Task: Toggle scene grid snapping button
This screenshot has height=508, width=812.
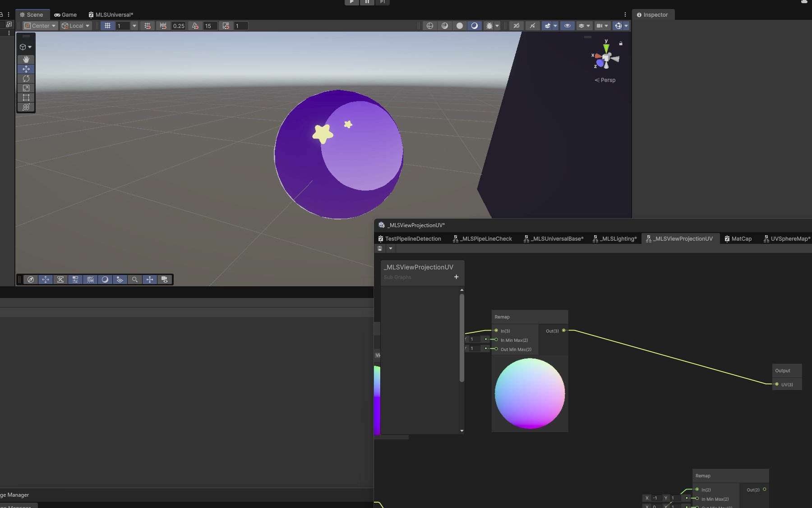Action: [x=148, y=26]
